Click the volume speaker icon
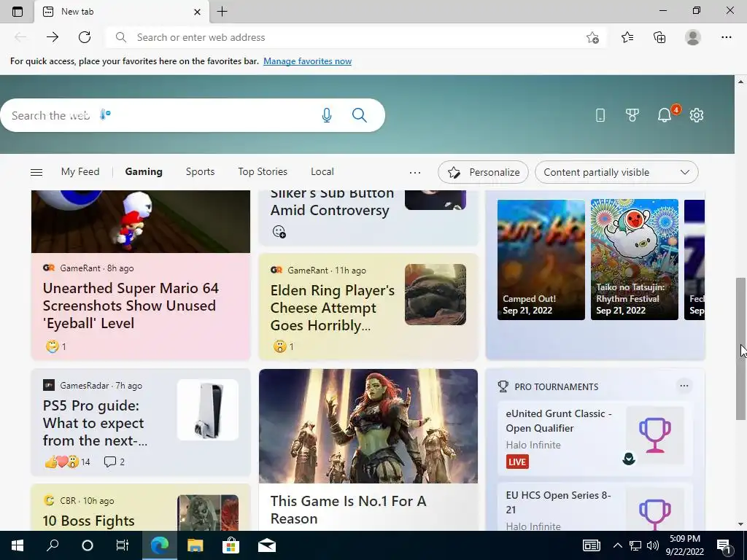This screenshot has height=560, width=747. pyautogui.click(x=652, y=545)
